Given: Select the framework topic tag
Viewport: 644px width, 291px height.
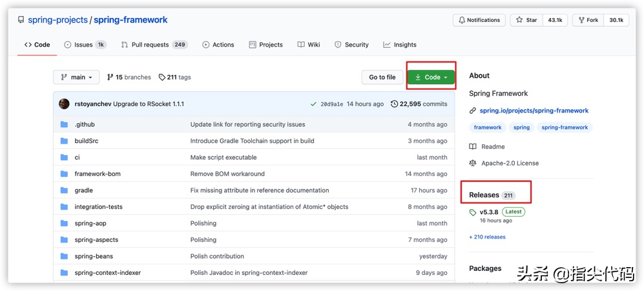Looking at the screenshot, I should coord(488,127).
